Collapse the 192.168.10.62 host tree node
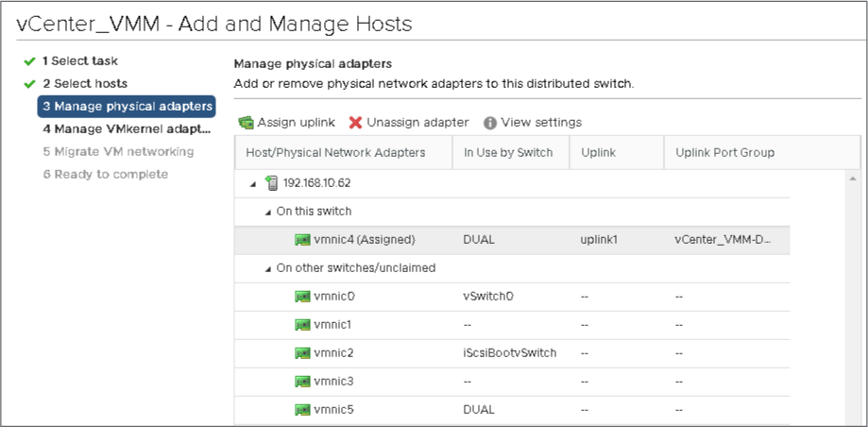The height and width of the screenshot is (427, 868). pos(253,184)
